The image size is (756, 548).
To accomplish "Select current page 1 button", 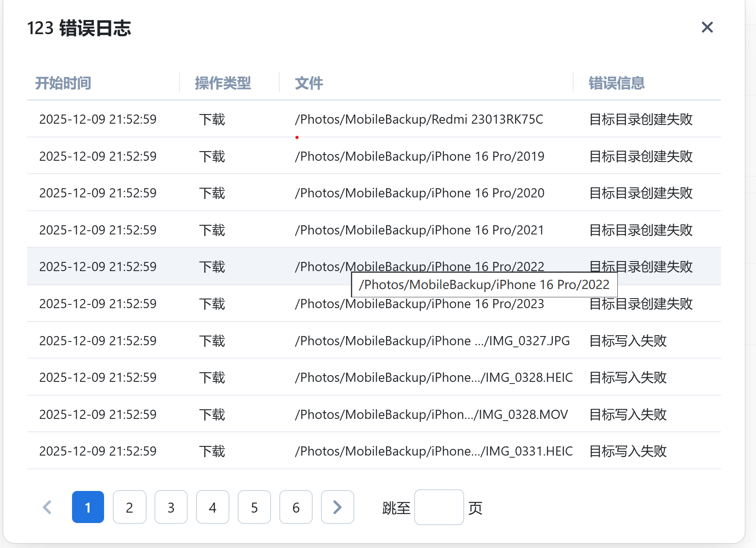I will pos(88,507).
